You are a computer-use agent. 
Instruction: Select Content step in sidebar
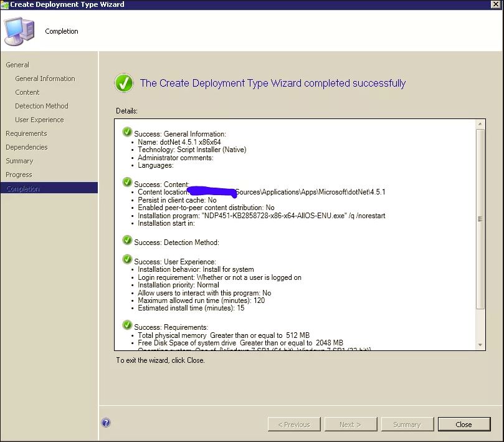point(27,92)
